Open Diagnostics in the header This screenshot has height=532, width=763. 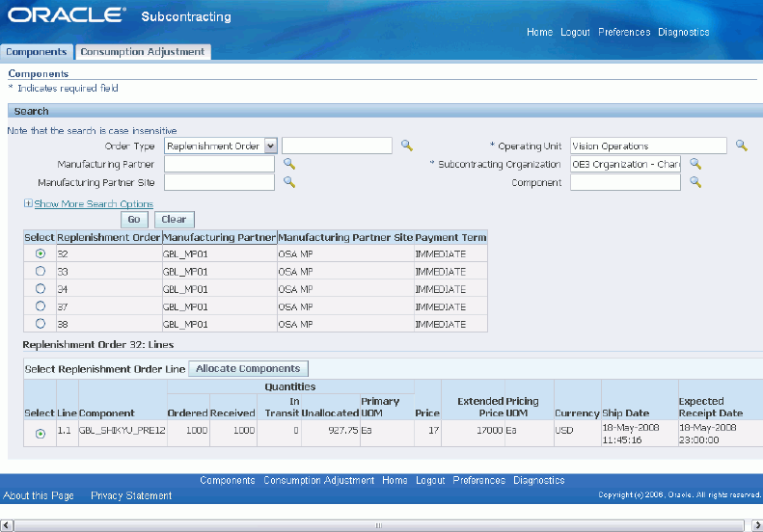[x=684, y=32]
